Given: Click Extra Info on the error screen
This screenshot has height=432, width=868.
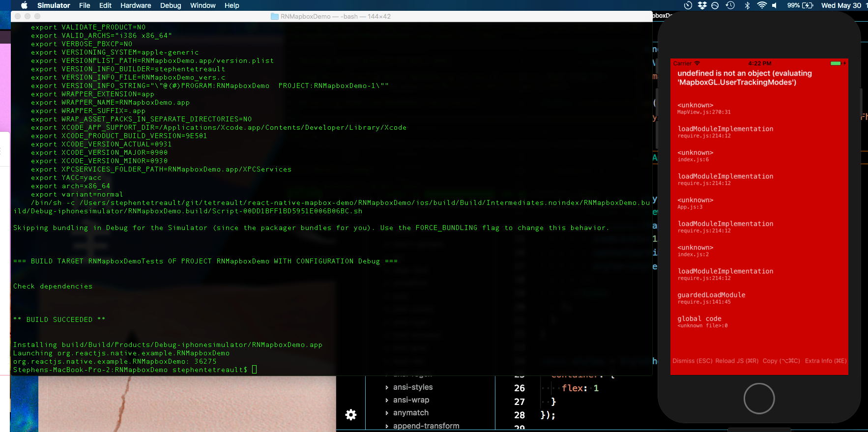Looking at the screenshot, I should [x=826, y=361].
